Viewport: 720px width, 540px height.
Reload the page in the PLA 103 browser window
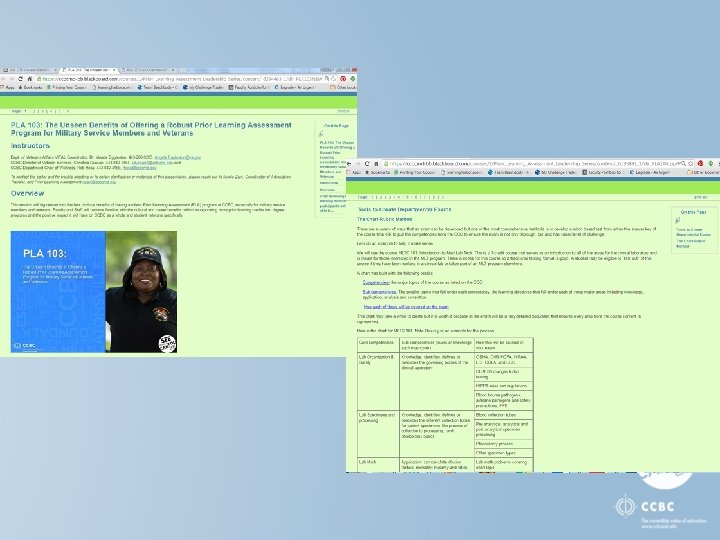point(21,79)
